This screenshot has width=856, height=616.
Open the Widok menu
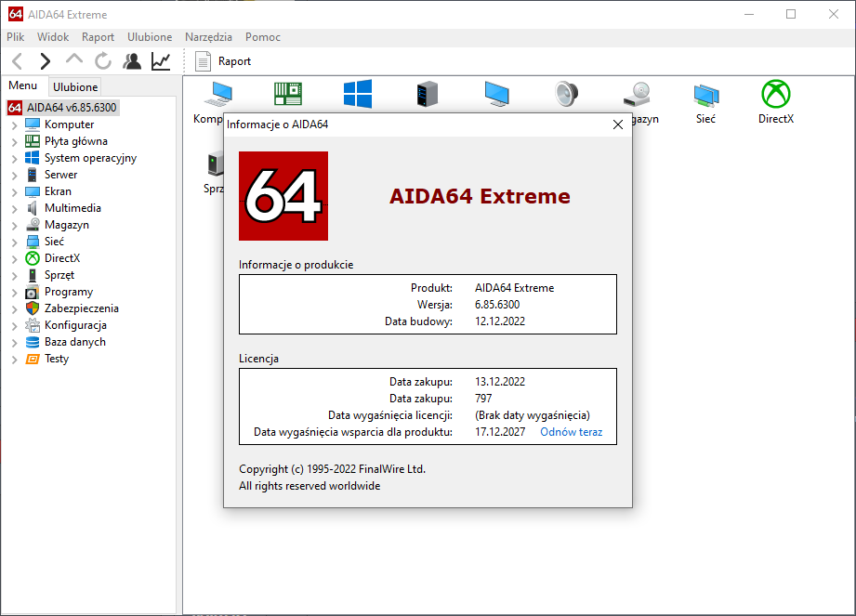[53, 37]
